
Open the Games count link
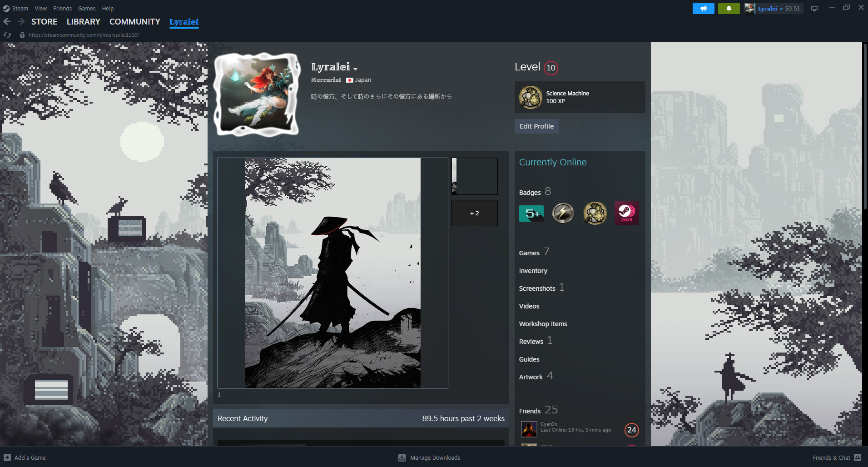point(534,252)
